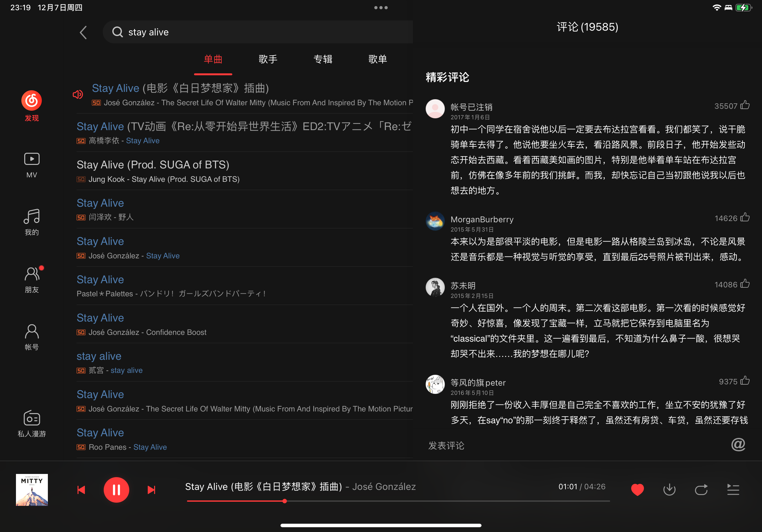Screen dimensions: 762x532
Task: Click the 等风的旗peter username
Action: click(x=478, y=382)
